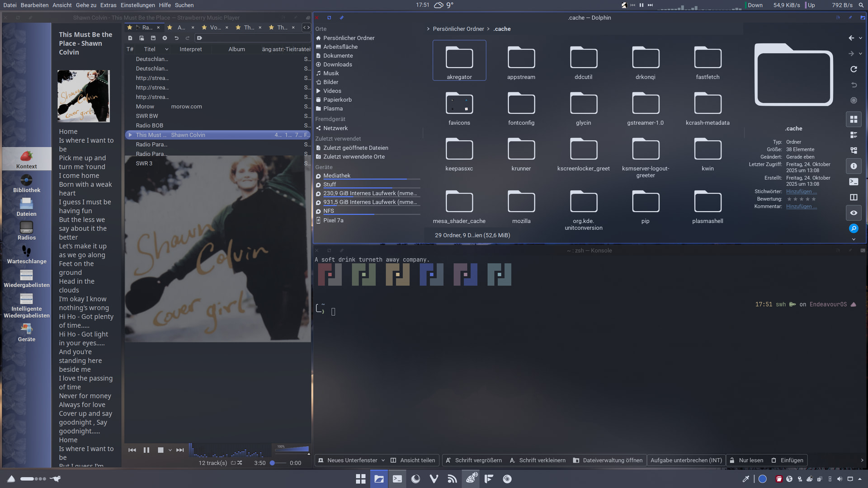
Task: Switch to the Vo... playlist tab
Action: coord(215,28)
